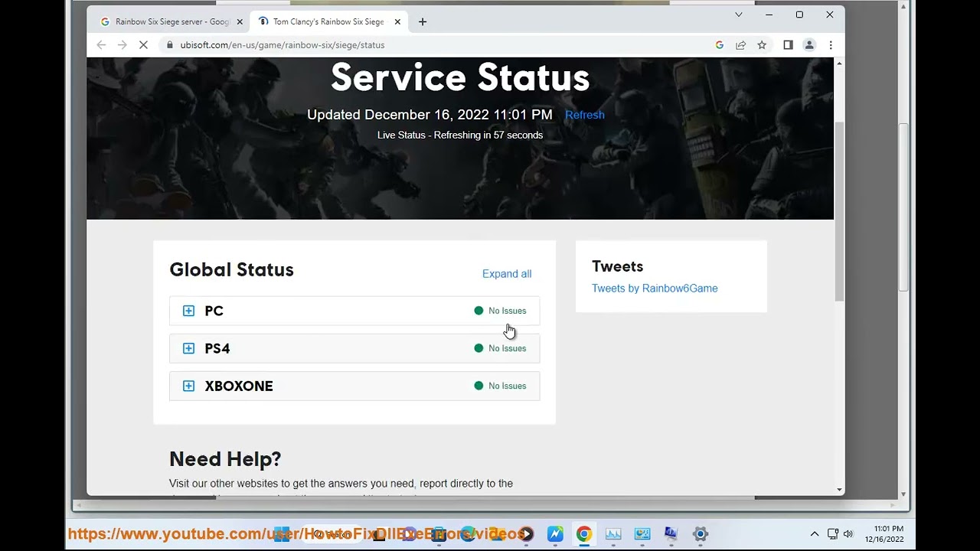Click the Global Status heading

tap(231, 270)
